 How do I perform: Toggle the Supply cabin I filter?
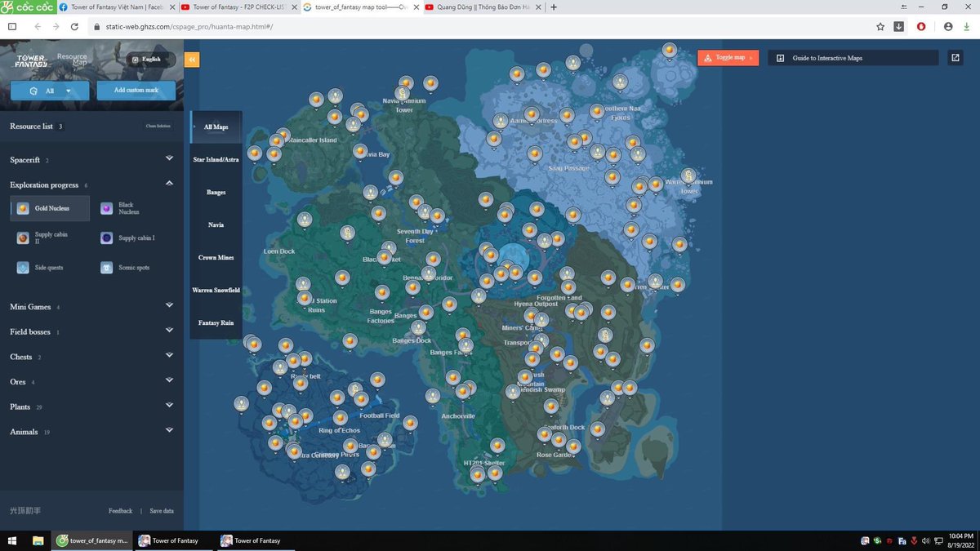tap(129, 238)
